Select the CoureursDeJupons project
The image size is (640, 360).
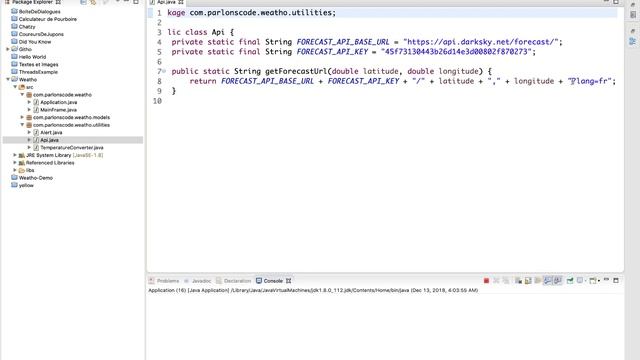coord(41,34)
